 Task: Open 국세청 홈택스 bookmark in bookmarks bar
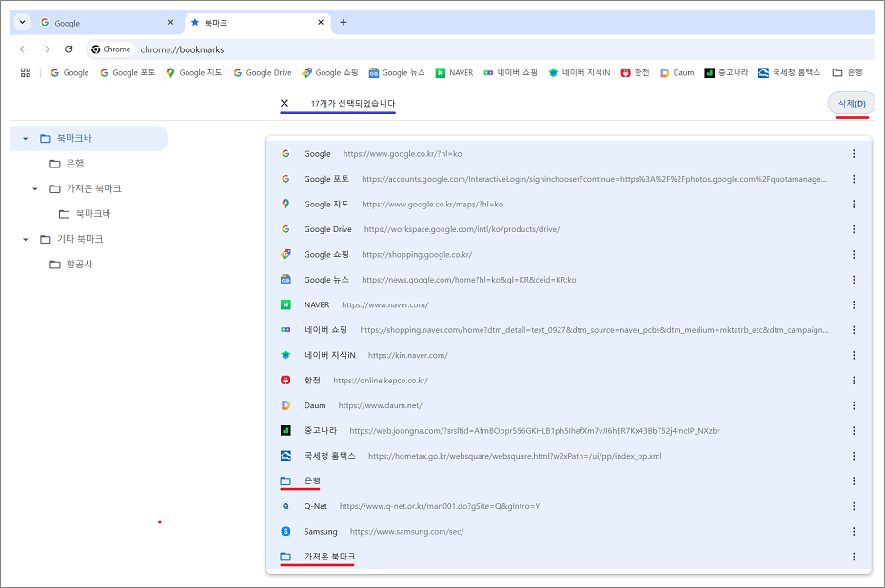[x=789, y=73]
